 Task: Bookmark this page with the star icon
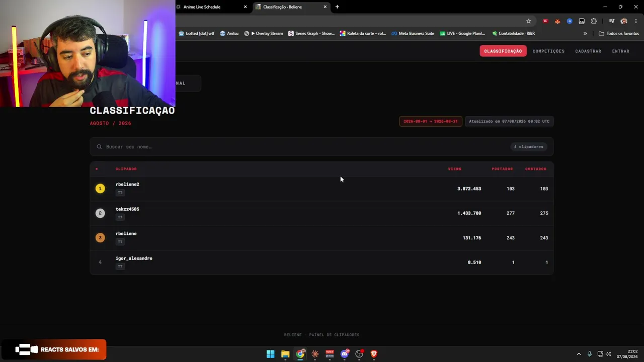(529, 21)
